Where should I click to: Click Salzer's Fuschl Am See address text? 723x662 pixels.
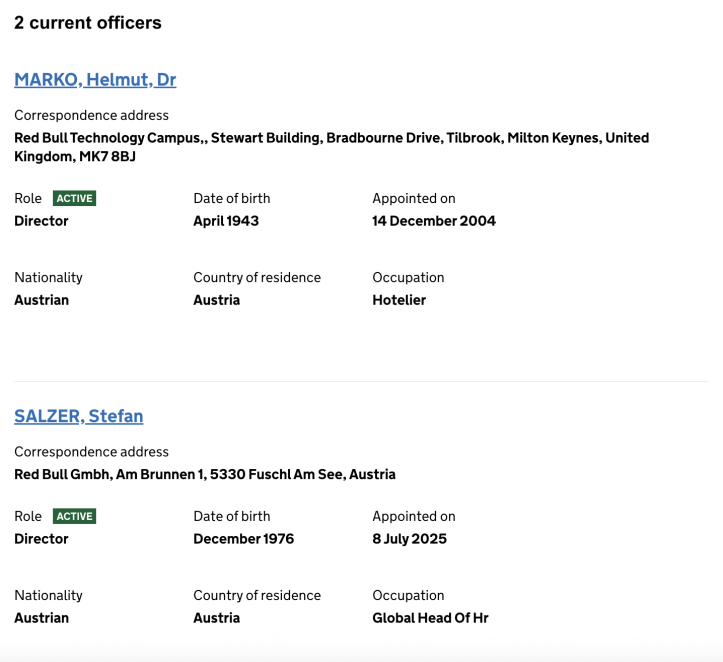tap(205, 474)
